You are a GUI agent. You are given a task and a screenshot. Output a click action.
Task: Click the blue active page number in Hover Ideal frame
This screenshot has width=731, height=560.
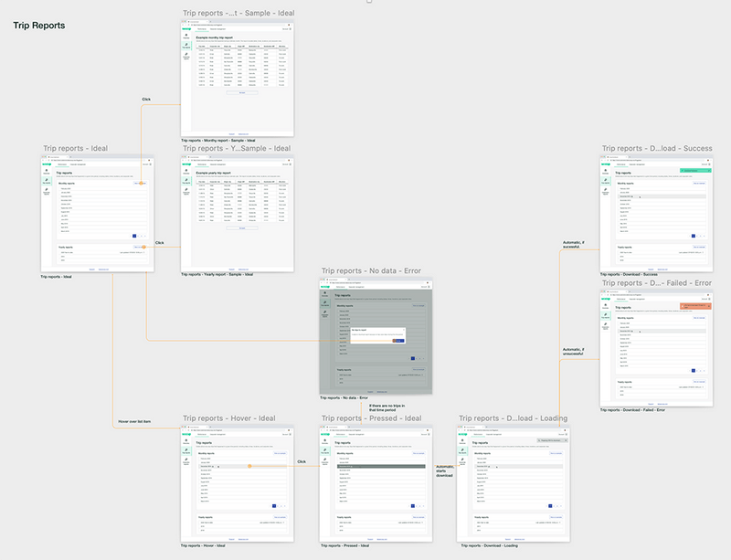[x=274, y=506]
